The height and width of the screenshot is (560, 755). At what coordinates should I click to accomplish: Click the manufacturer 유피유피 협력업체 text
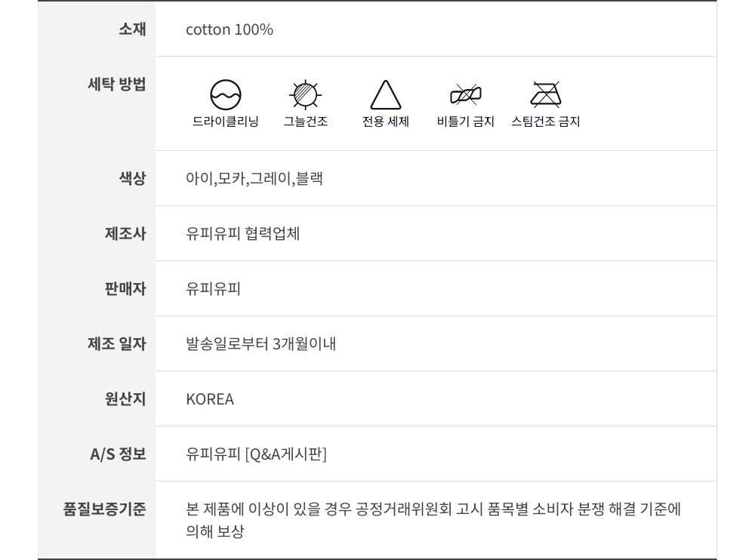click(243, 234)
